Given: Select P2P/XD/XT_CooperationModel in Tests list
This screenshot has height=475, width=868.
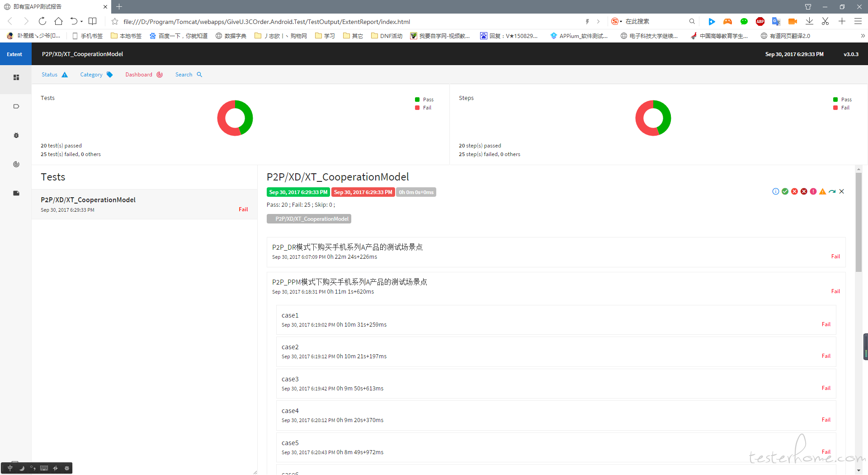Looking at the screenshot, I should tap(88, 200).
